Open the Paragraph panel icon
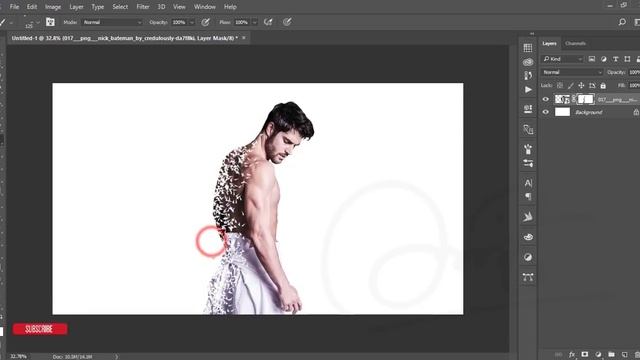 pyautogui.click(x=528, y=197)
